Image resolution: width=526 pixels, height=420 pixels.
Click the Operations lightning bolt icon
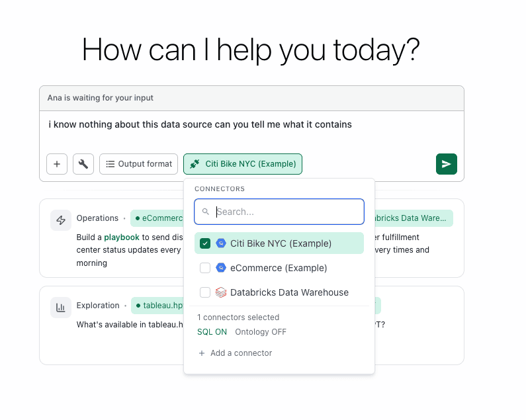click(x=61, y=220)
